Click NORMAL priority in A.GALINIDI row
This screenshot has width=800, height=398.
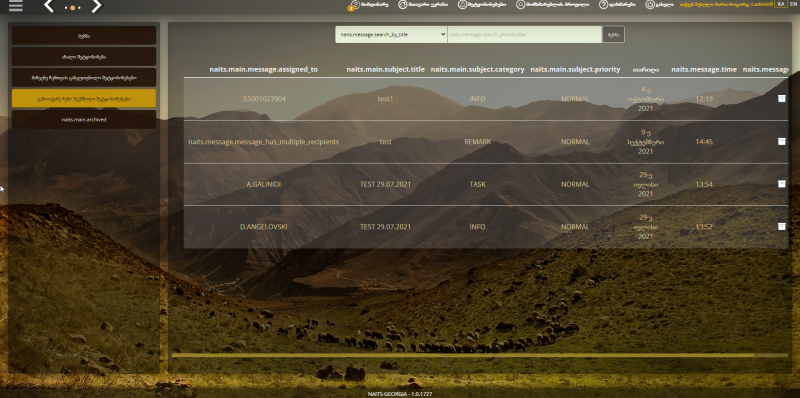point(575,184)
